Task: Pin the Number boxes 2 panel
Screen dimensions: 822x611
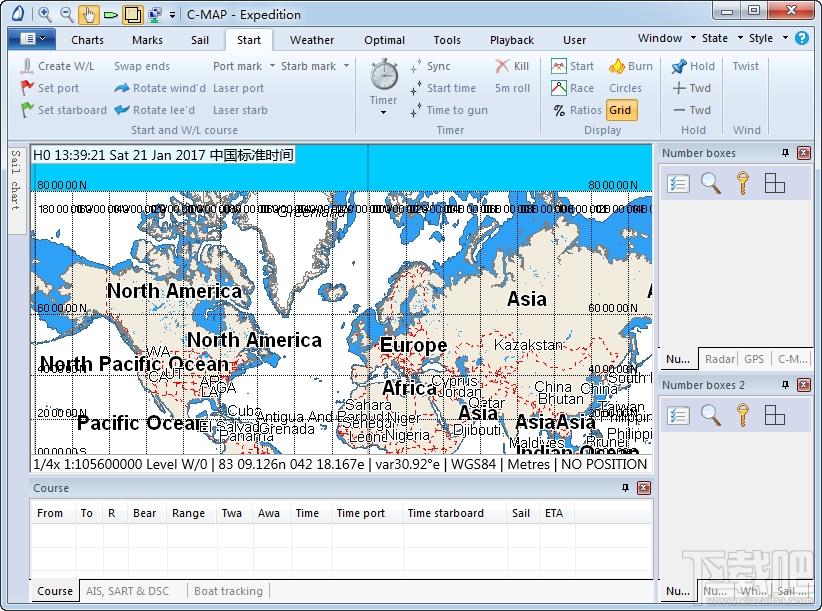Action: coord(785,385)
